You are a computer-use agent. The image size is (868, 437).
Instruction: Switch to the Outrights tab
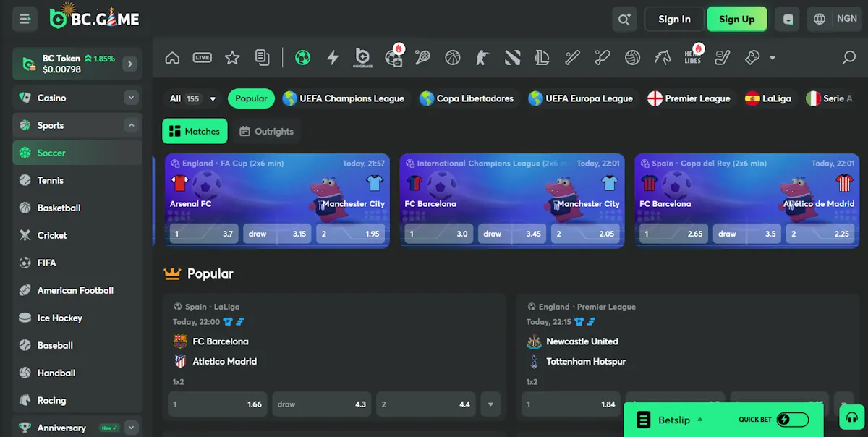(266, 132)
